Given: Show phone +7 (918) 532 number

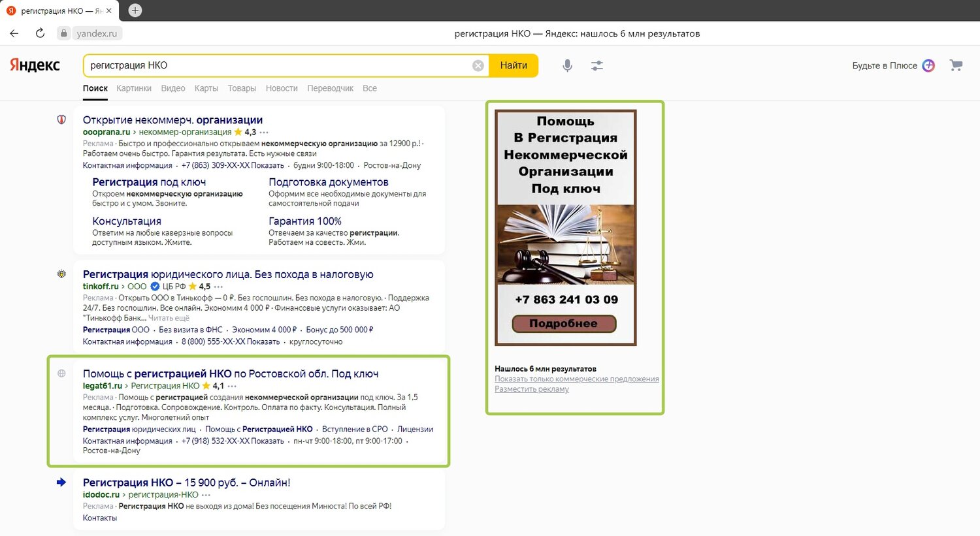Looking at the screenshot, I should (233, 441).
